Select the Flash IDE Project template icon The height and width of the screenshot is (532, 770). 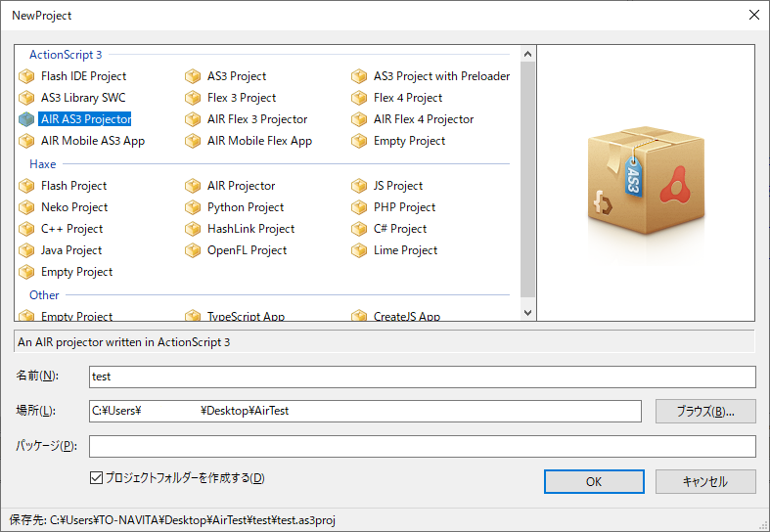tap(26, 76)
